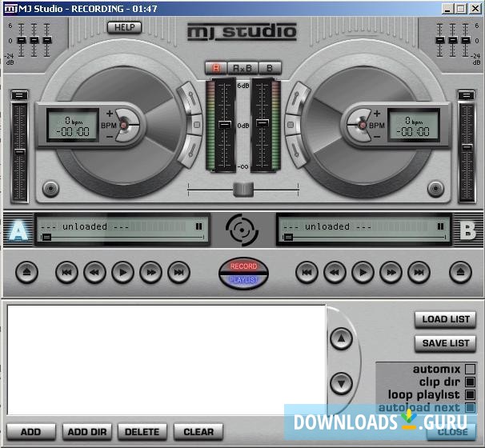The width and height of the screenshot is (485, 448).
Task: Select deck A big letter button
Action: [x=18, y=230]
